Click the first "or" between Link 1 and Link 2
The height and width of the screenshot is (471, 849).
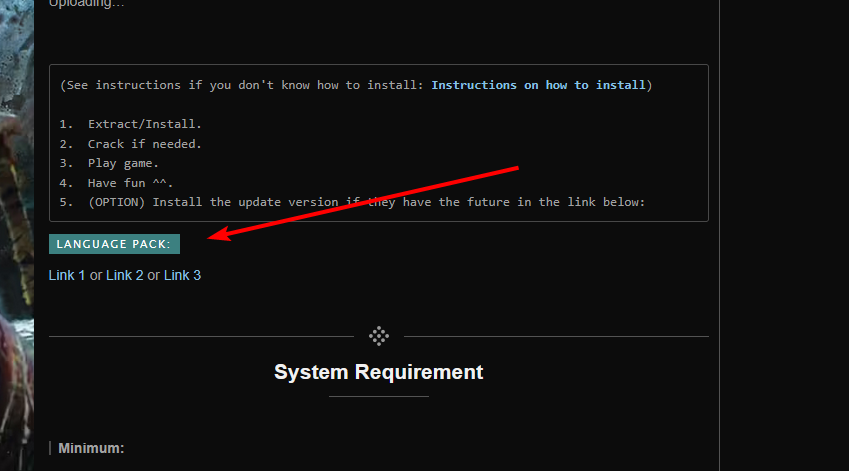click(x=96, y=275)
